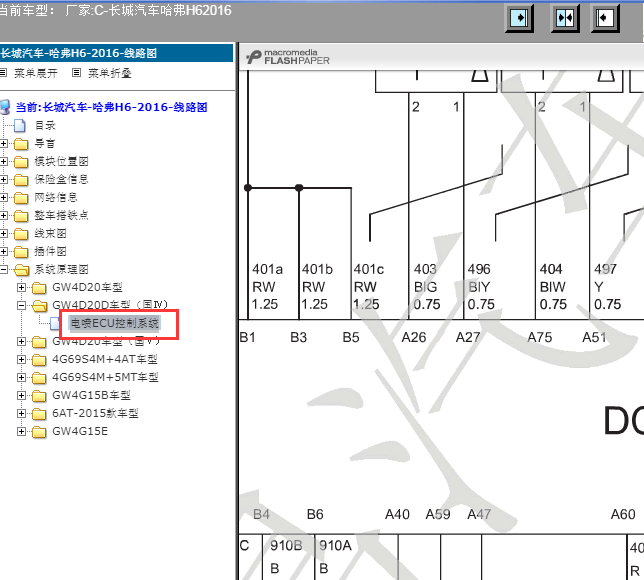Expand the 4G69S4M+4AT车型 node

coord(21,359)
